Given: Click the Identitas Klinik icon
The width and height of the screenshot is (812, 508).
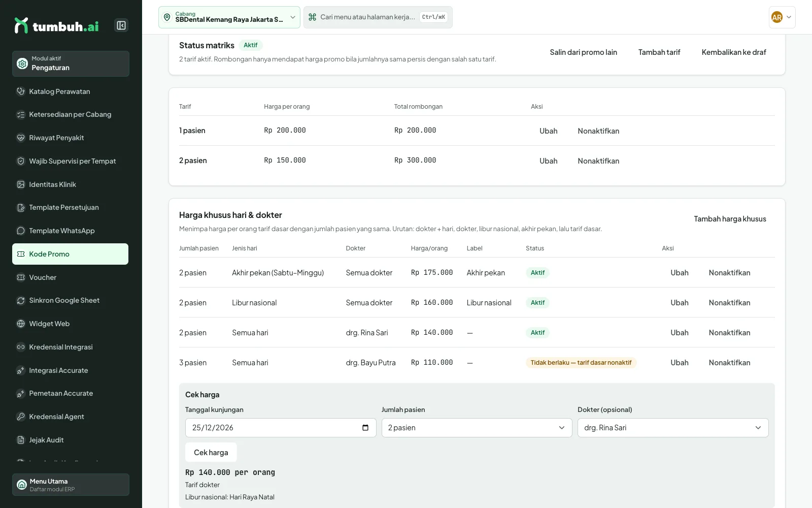Looking at the screenshot, I should (21, 184).
